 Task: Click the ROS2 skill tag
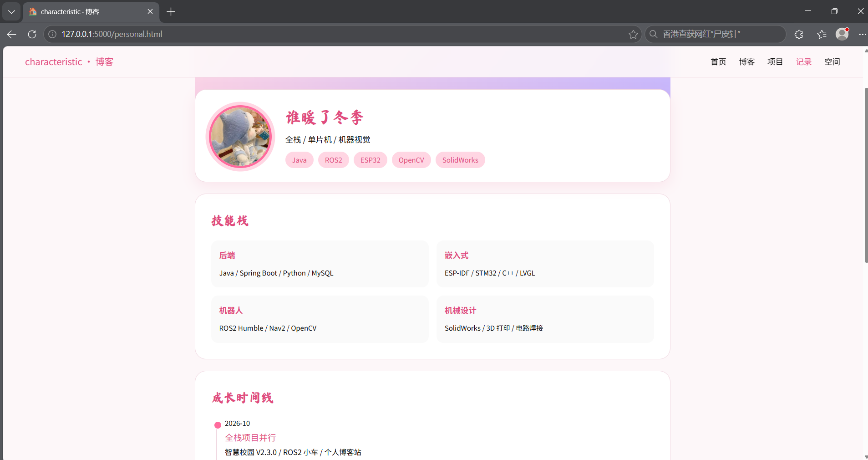point(334,160)
